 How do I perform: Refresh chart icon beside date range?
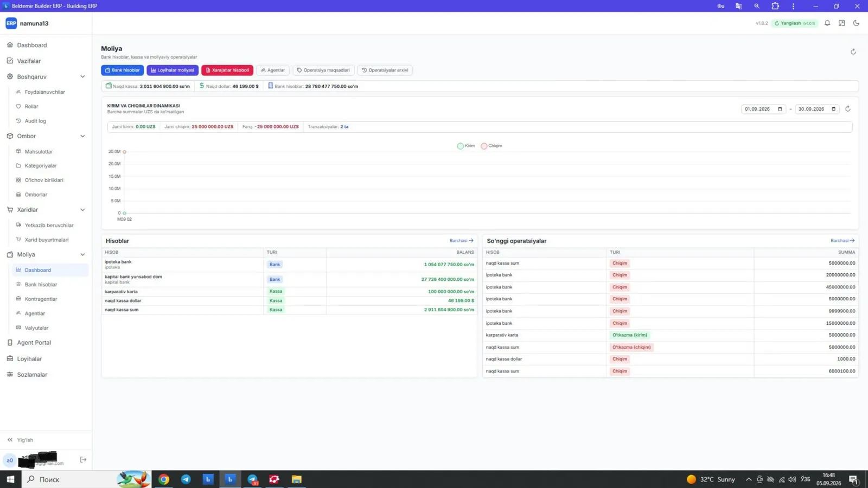(x=848, y=109)
